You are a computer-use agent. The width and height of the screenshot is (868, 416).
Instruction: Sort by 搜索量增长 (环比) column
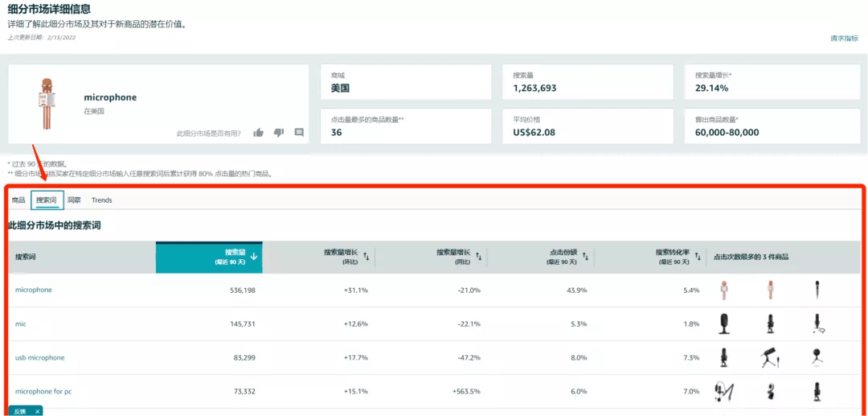coord(366,257)
